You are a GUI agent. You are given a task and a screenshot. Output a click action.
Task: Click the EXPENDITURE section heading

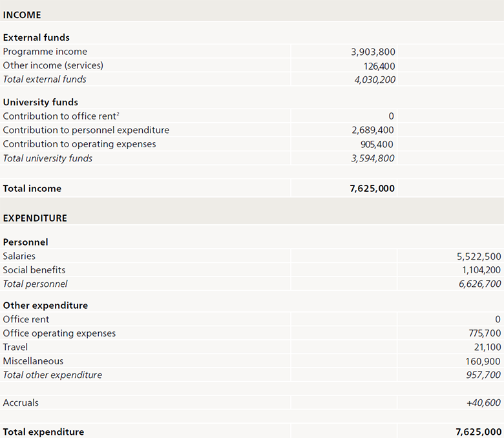coord(35,218)
